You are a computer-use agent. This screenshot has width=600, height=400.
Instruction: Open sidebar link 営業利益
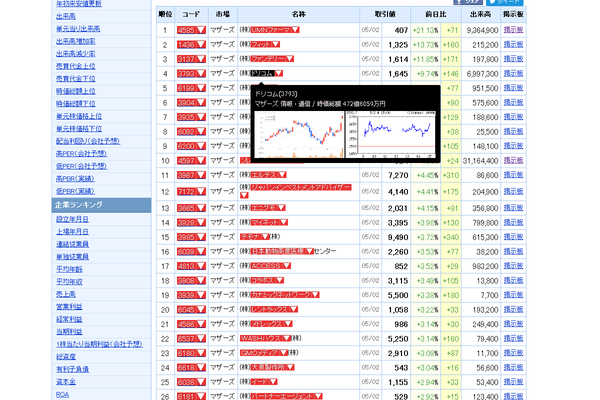(x=69, y=307)
